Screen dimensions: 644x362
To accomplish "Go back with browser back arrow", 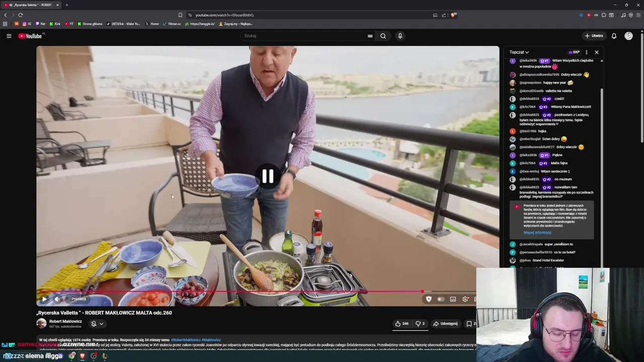I will coord(6,15).
